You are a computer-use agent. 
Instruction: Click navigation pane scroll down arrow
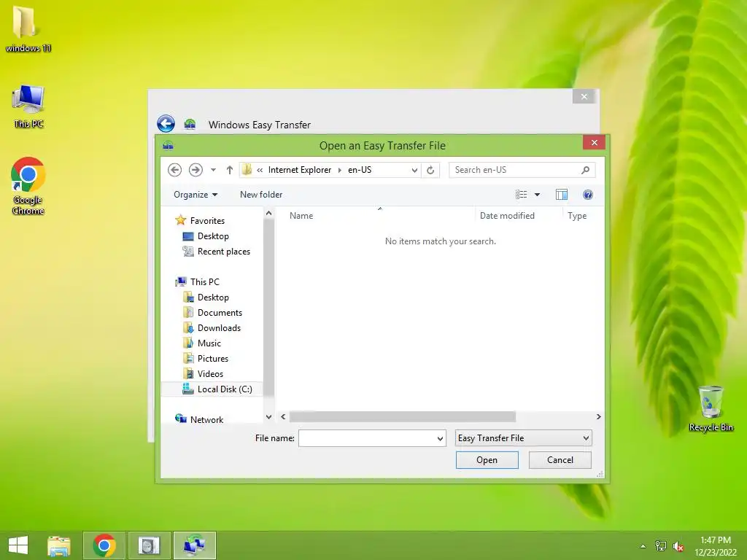[x=268, y=416]
